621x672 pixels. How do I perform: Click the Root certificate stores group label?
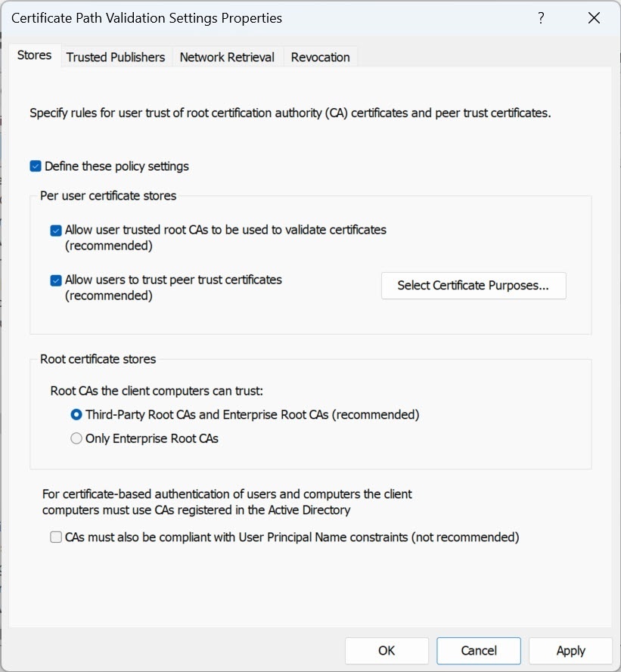(x=98, y=359)
